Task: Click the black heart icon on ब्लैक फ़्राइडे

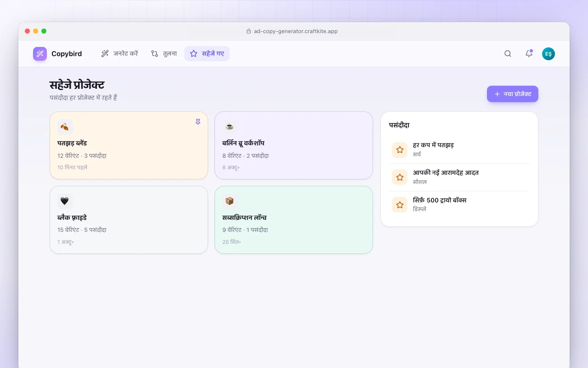Action: click(65, 201)
